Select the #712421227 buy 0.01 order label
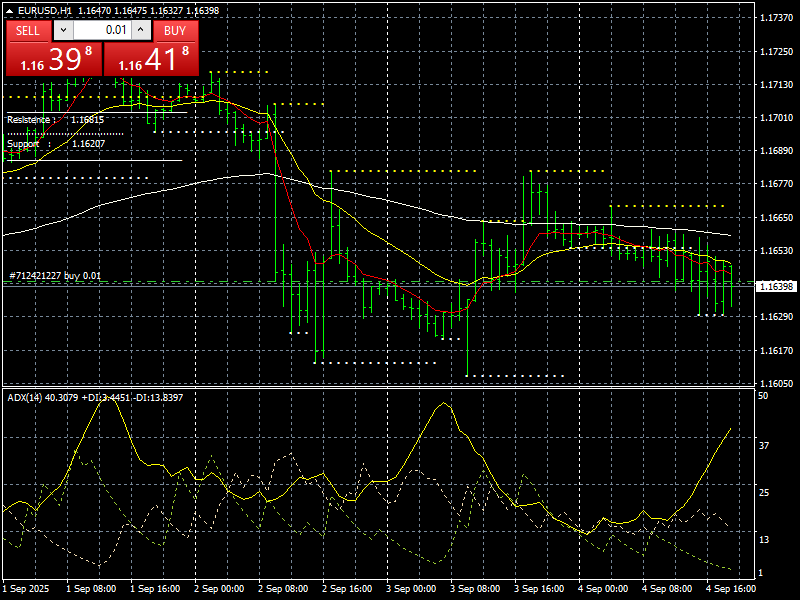The image size is (800, 600). pos(55,276)
